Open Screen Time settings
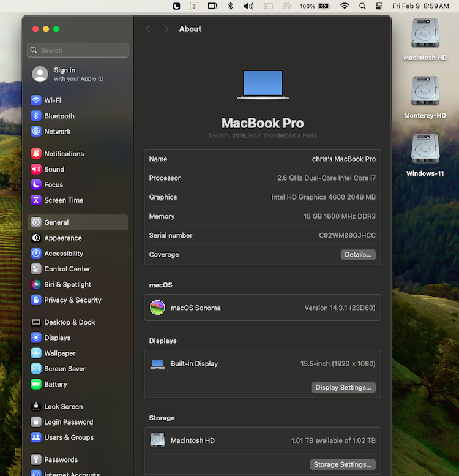The width and height of the screenshot is (459, 476). 78,200
